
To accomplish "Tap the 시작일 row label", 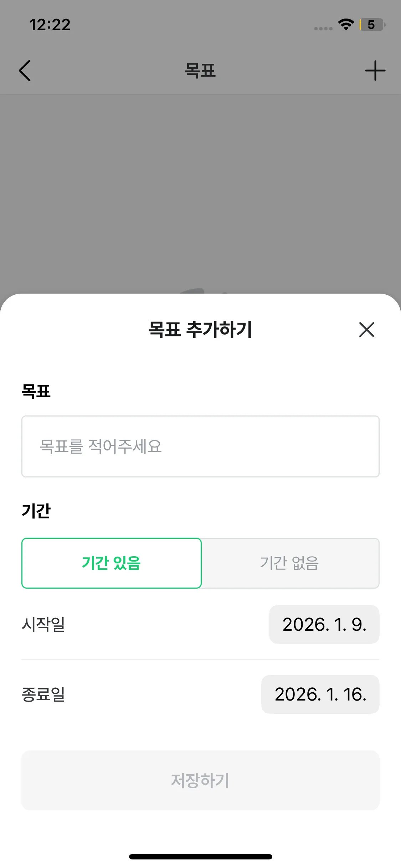I will pyautogui.click(x=43, y=624).
